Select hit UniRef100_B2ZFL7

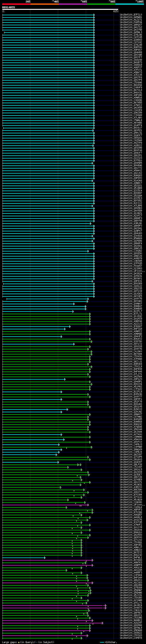(131, 311)
